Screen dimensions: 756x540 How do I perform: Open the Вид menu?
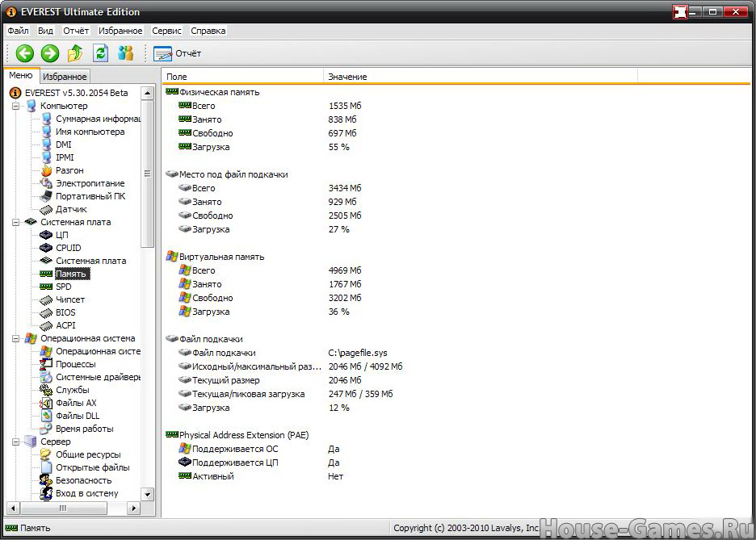pyautogui.click(x=45, y=31)
